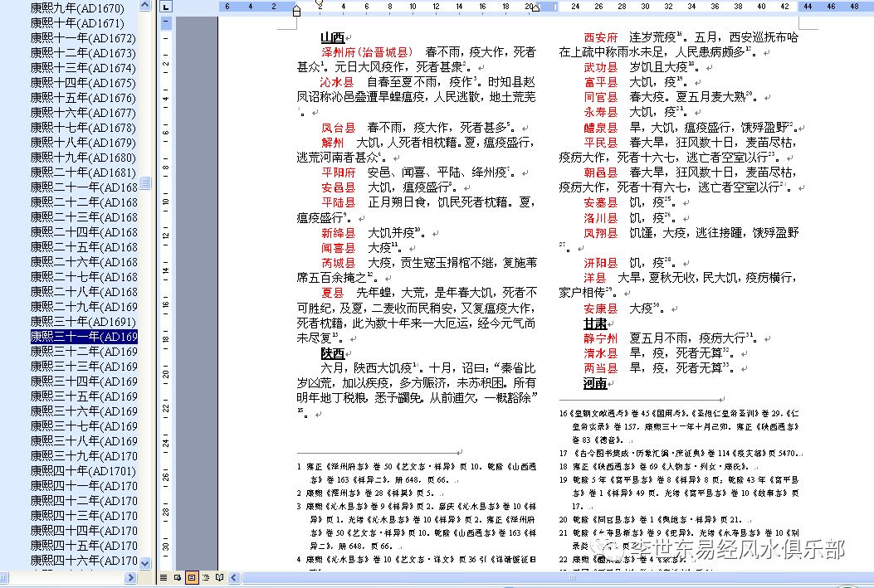Click the tab stop type selector
This screenshot has height=588, width=874.
pyautogui.click(x=165, y=7)
